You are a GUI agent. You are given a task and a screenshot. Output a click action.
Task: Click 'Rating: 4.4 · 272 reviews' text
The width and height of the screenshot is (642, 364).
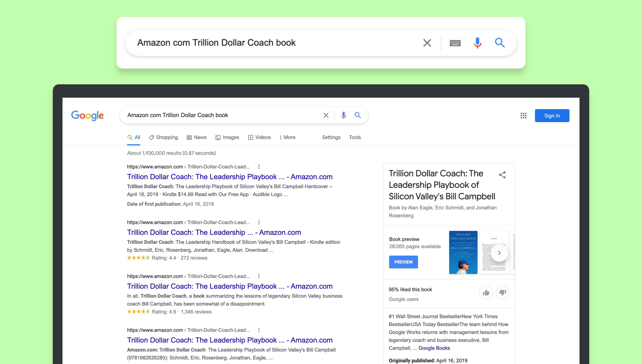coord(179,258)
